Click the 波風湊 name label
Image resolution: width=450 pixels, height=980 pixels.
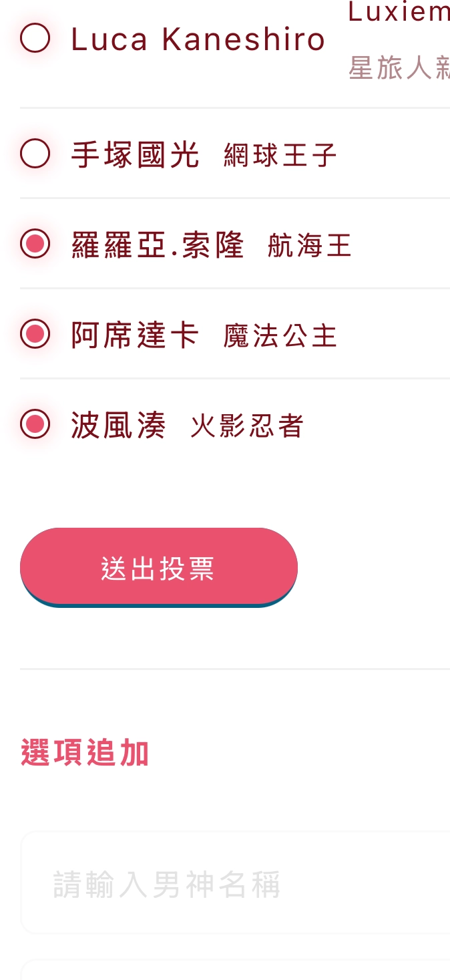[x=118, y=426]
